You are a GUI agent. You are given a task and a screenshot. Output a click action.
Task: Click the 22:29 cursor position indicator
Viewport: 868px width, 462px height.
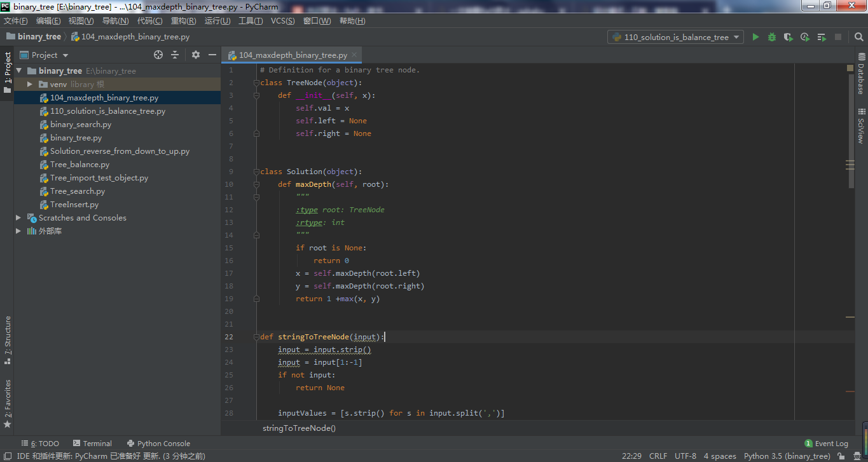point(631,456)
